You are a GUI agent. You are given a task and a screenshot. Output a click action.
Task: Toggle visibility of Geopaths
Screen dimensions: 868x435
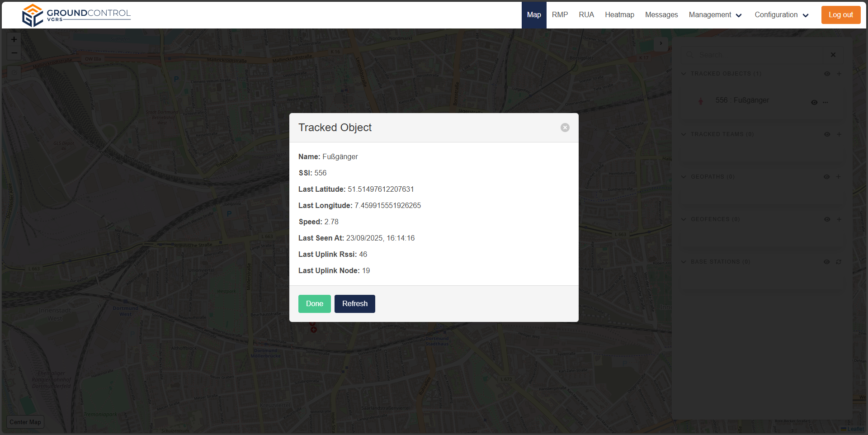point(827,177)
